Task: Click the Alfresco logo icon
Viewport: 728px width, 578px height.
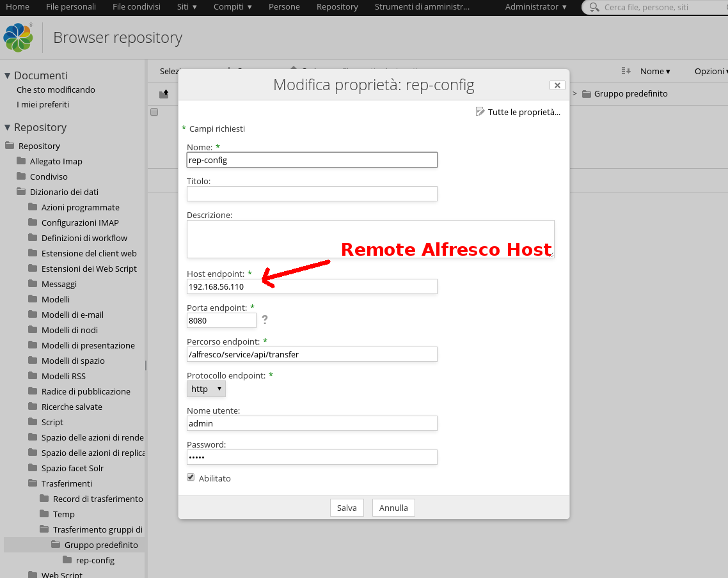Action: [x=19, y=38]
